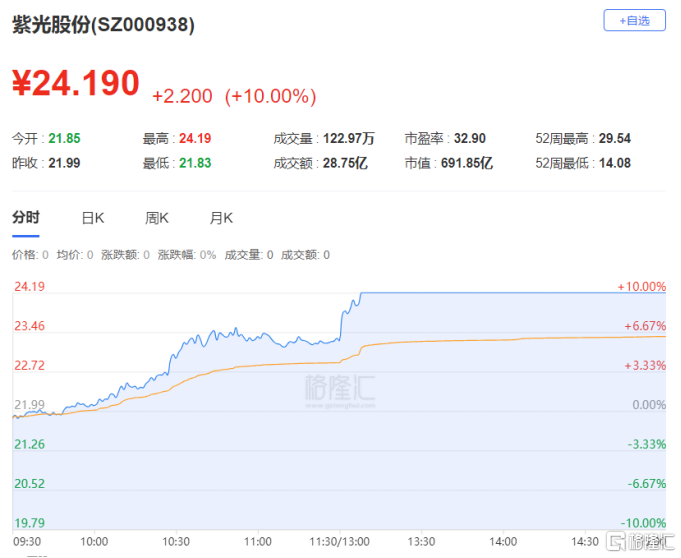681x558 pixels.
Task: Click the 成交额 readout above the chart
Action: [x=305, y=255]
